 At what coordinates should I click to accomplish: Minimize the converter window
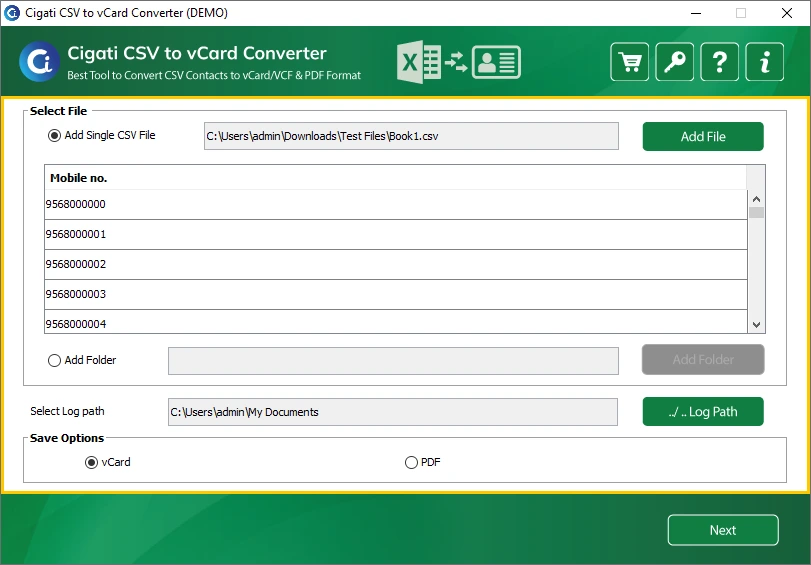(696, 13)
